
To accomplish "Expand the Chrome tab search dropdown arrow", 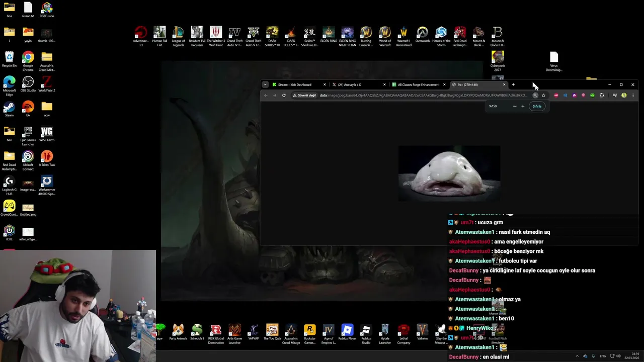I will coord(265,84).
